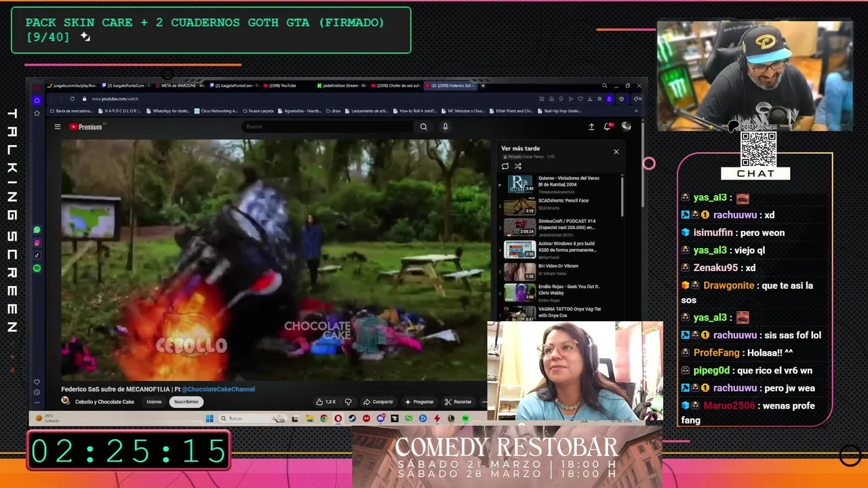This screenshot has height=488, width=868.
Task: Click inside the YouTube Buscar search field
Action: pos(328,127)
